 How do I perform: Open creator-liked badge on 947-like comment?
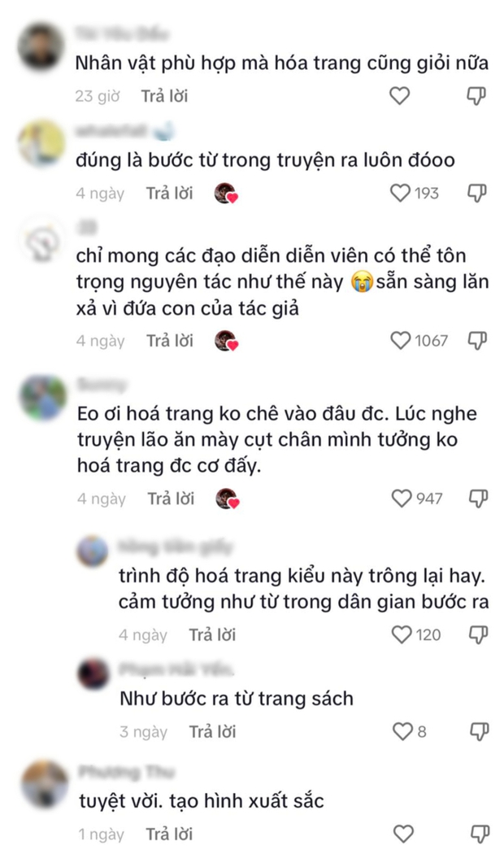pyautogui.click(x=227, y=499)
